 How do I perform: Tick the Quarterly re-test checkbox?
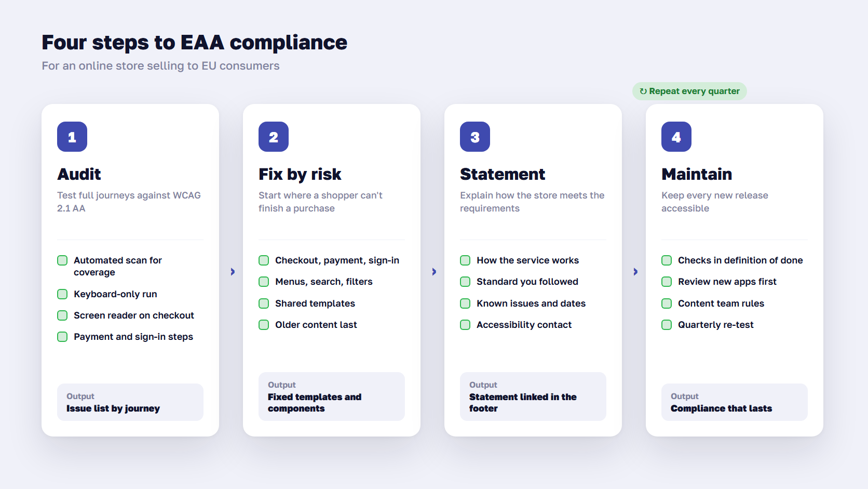coord(667,325)
